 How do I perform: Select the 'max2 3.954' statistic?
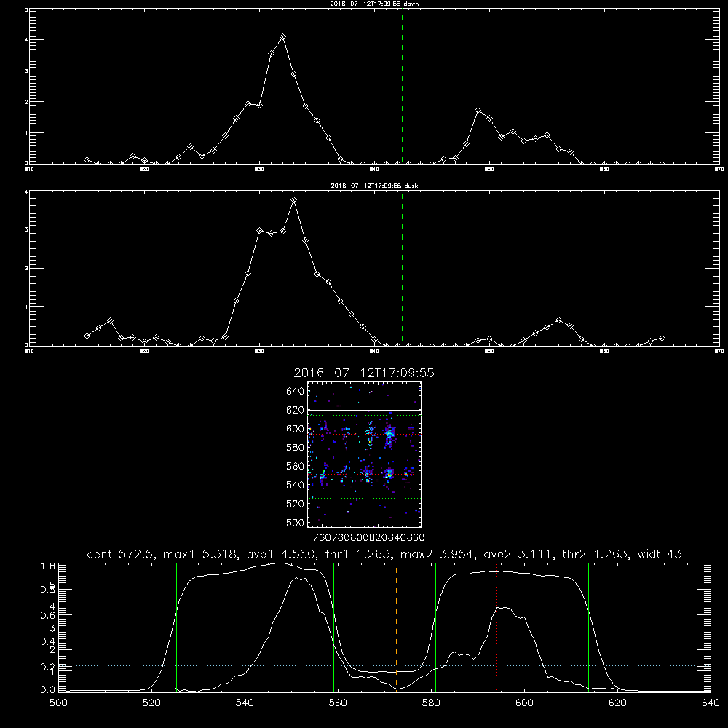point(438,554)
